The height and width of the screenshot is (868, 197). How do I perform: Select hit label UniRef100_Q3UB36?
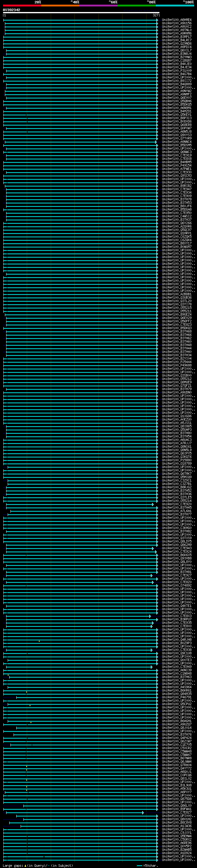177,297
